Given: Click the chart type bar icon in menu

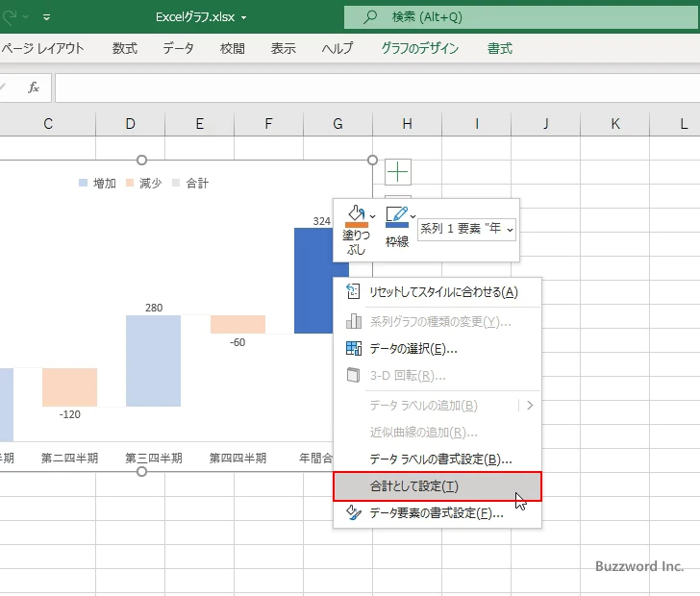Looking at the screenshot, I should [x=354, y=321].
